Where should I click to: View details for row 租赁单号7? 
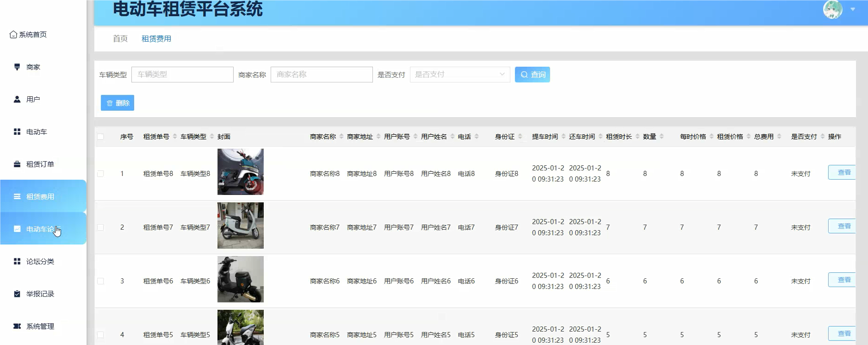click(842, 226)
